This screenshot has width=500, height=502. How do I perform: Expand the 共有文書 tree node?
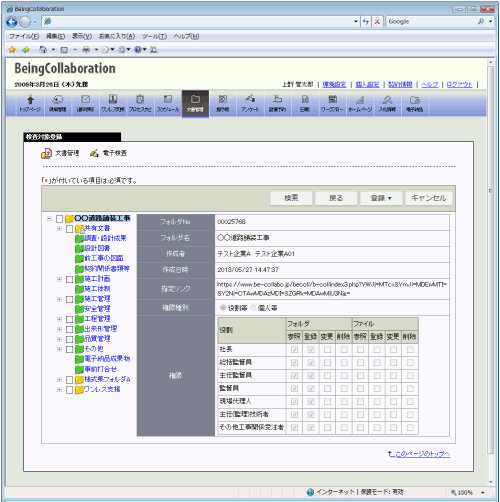59,229
